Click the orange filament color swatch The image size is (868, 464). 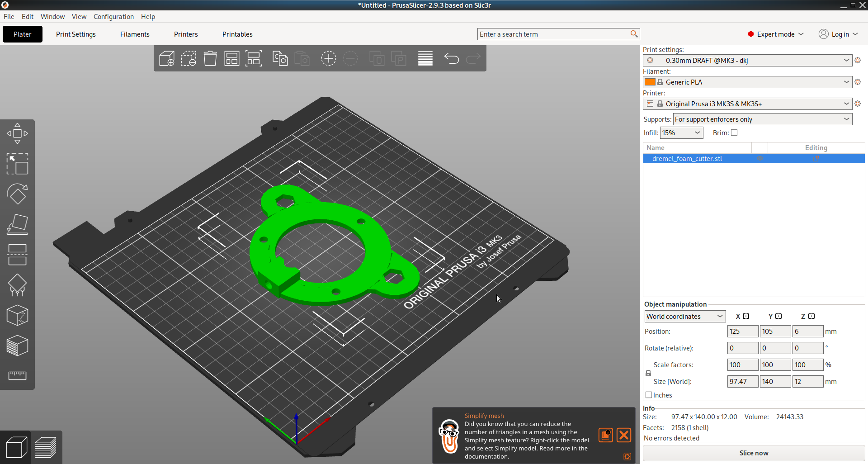click(x=650, y=82)
